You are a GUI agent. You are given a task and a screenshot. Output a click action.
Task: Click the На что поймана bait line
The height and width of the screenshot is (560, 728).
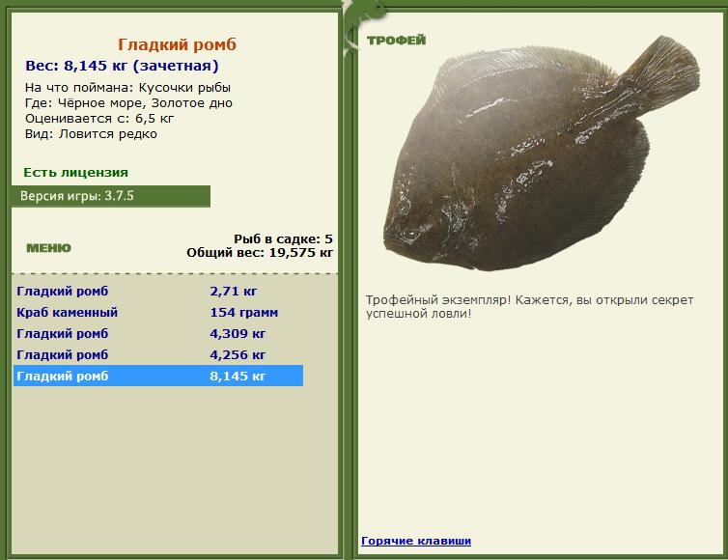(x=127, y=88)
